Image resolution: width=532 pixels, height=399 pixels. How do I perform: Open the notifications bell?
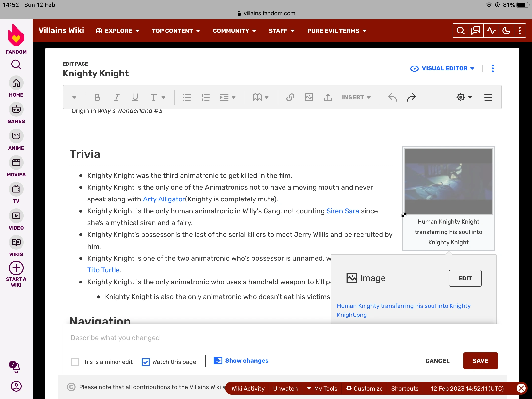click(16, 367)
